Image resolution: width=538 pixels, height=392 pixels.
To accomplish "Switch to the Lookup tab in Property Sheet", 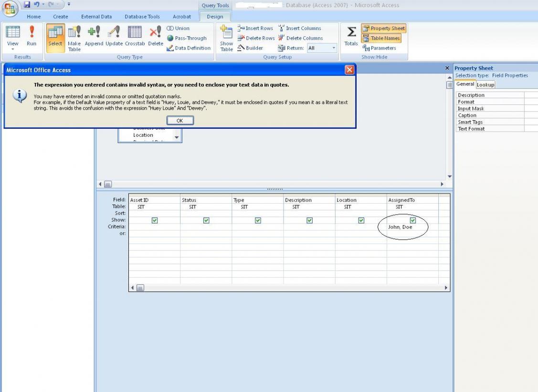I will point(485,84).
